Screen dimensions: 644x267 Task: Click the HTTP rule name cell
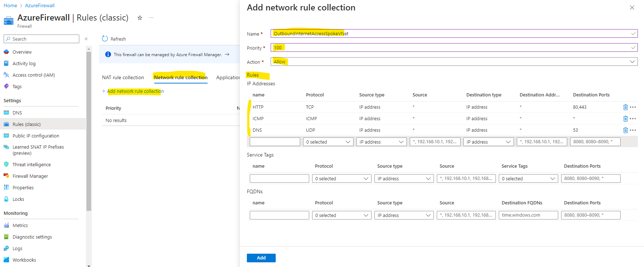[x=258, y=107]
